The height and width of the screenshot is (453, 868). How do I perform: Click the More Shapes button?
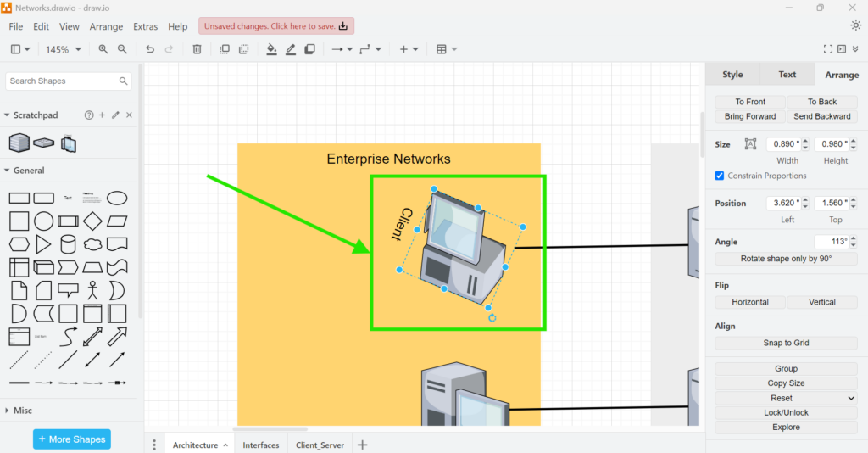click(72, 439)
